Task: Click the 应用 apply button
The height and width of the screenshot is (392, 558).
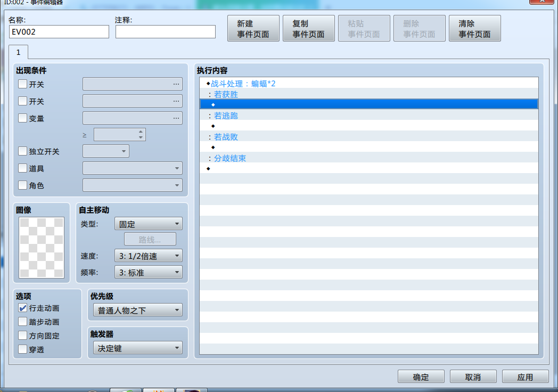Action: pos(526,377)
